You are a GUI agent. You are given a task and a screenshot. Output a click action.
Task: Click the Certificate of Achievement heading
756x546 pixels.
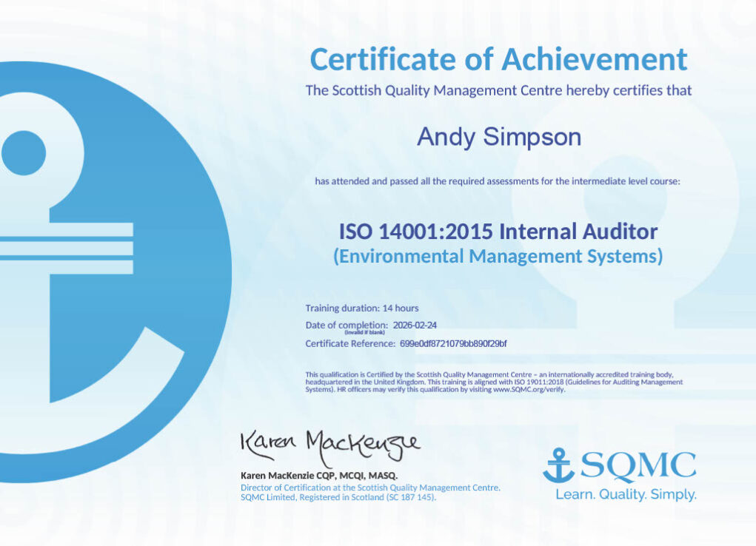click(x=498, y=59)
